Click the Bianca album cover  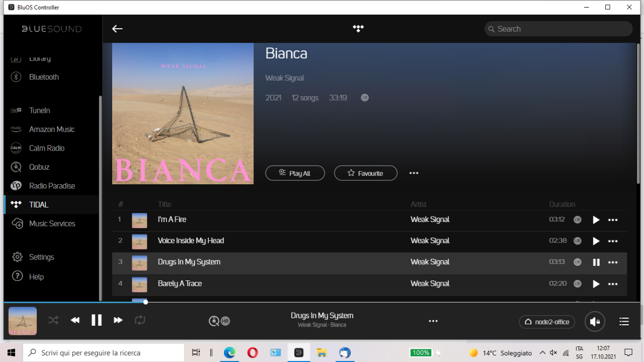(183, 113)
